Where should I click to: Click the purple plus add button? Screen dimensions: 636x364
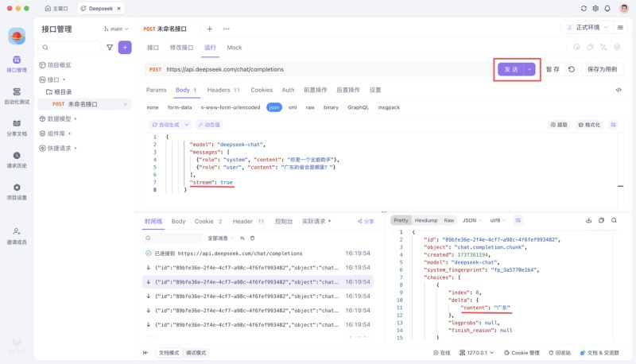pos(125,48)
